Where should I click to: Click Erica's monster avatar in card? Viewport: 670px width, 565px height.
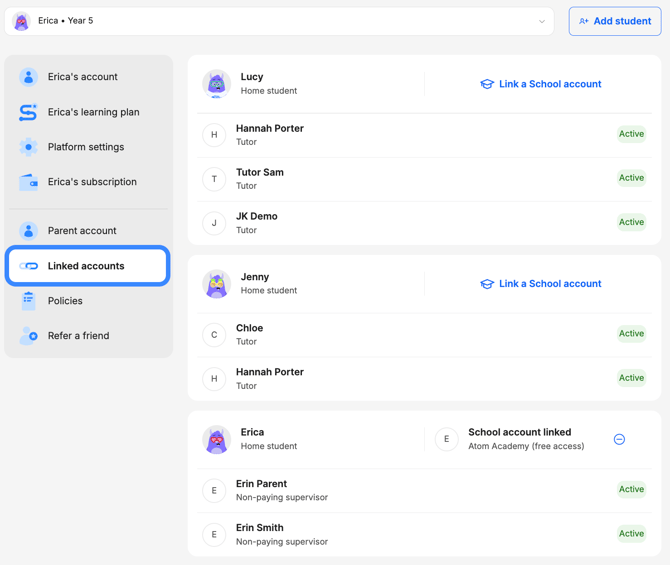(x=217, y=439)
